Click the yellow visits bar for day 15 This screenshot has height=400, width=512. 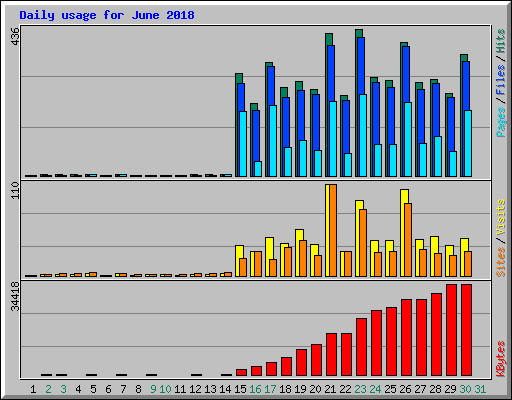[x=238, y=261]
